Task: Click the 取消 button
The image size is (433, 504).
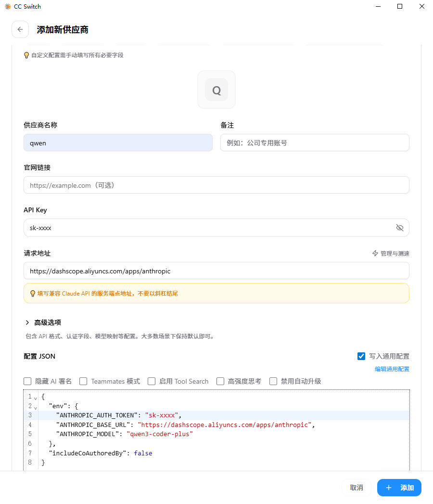Action: (x=357, y=488)
